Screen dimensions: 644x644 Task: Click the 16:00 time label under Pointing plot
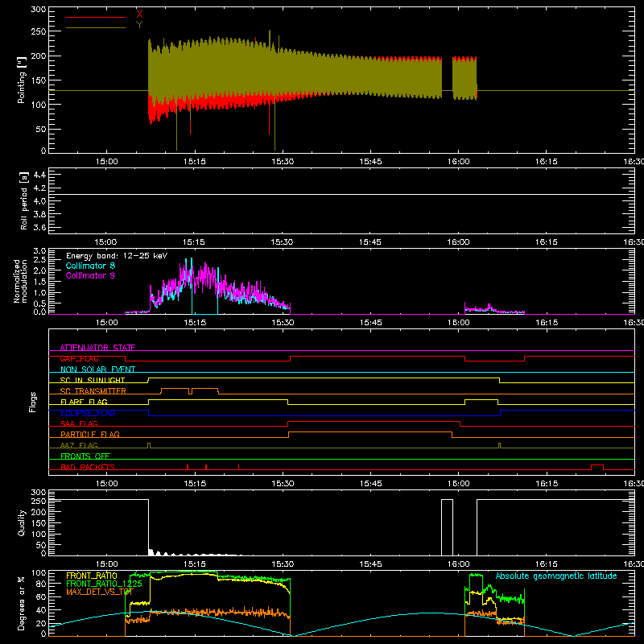(x=458, y=162)
